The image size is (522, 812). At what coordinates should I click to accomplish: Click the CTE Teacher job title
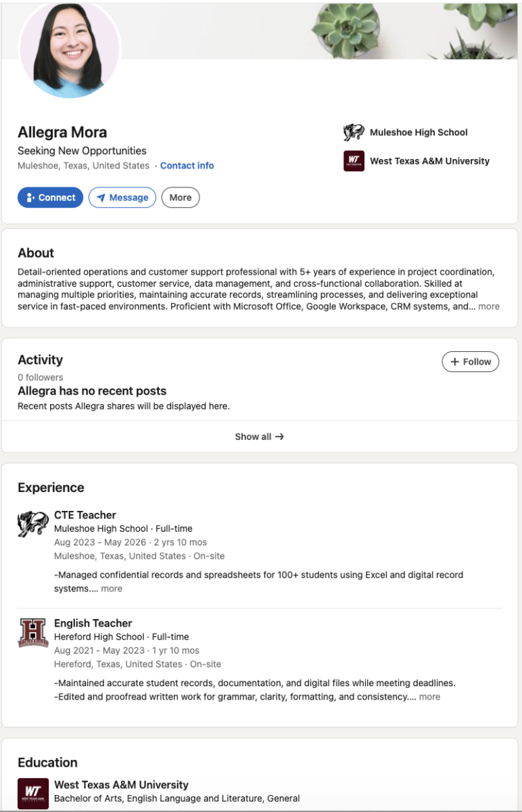coord(85,515)
